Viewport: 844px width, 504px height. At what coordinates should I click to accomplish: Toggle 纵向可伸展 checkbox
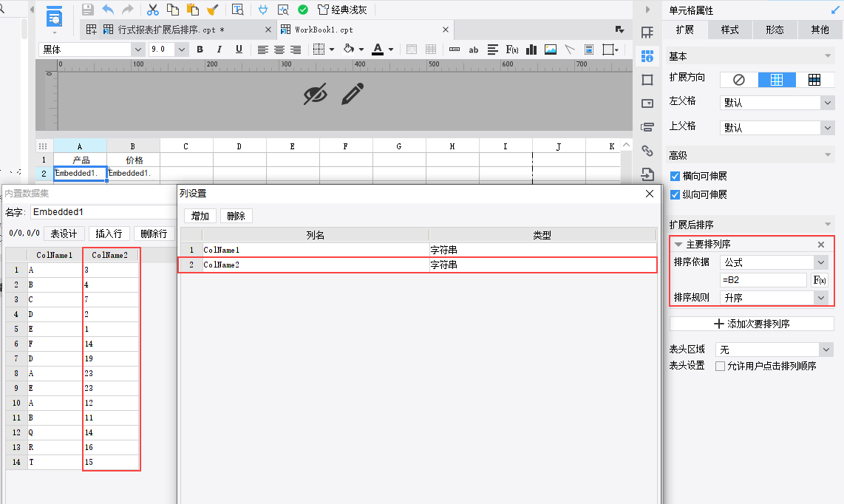pos(675,194)
